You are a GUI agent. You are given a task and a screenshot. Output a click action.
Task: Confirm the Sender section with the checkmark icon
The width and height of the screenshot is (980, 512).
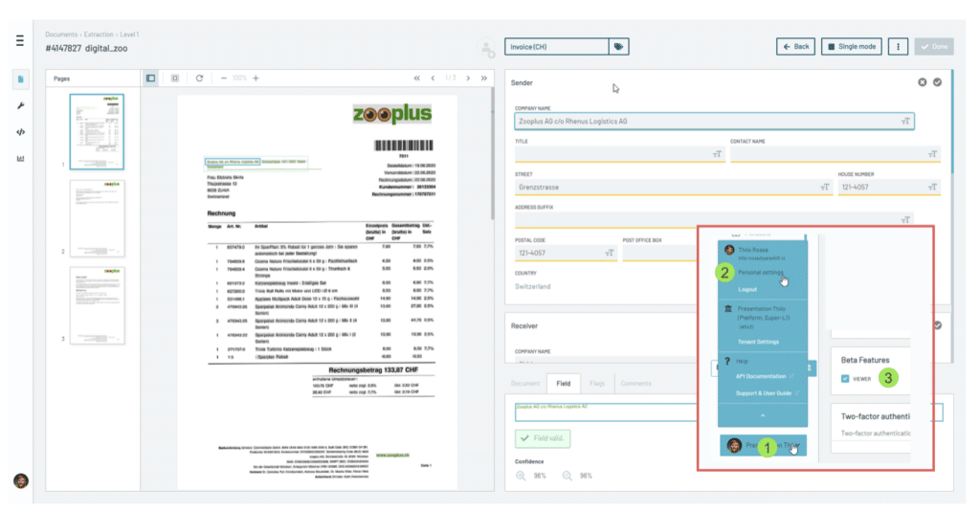point(938,82)
